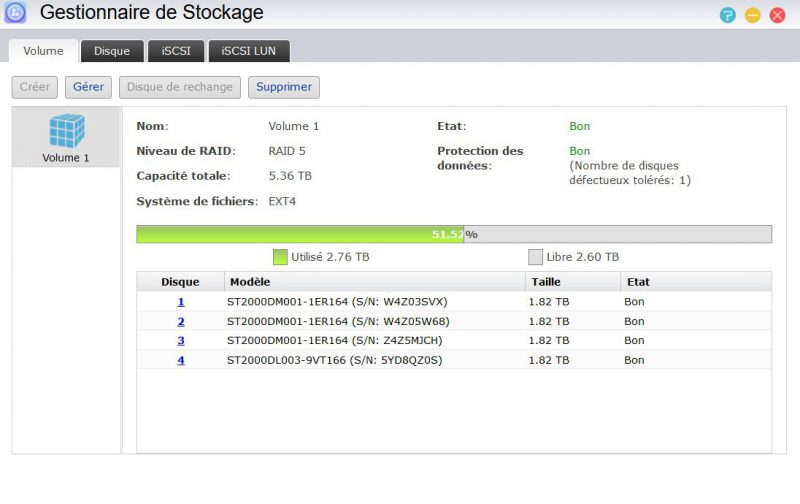Viewport: 800px width, 504px height.
Task: Click the disk 3 link
Action: click(x=181, y=341)
